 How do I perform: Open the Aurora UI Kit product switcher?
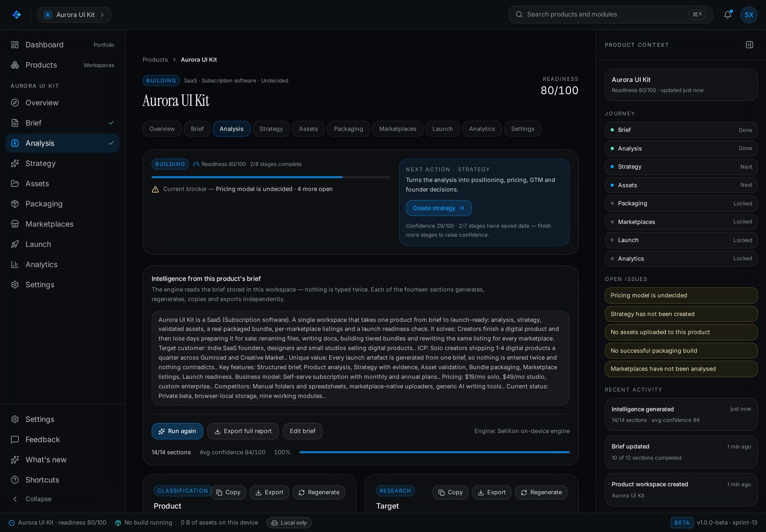pos(74,14)
